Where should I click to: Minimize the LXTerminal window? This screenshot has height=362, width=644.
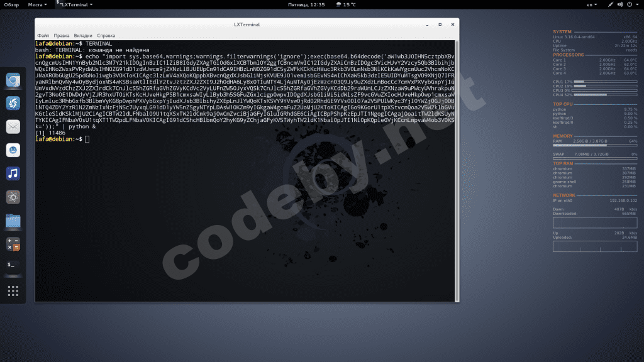427,25
